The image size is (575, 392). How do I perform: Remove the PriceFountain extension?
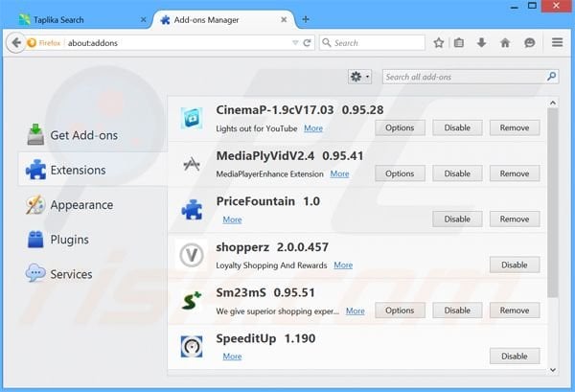click(x=515, y=219)
